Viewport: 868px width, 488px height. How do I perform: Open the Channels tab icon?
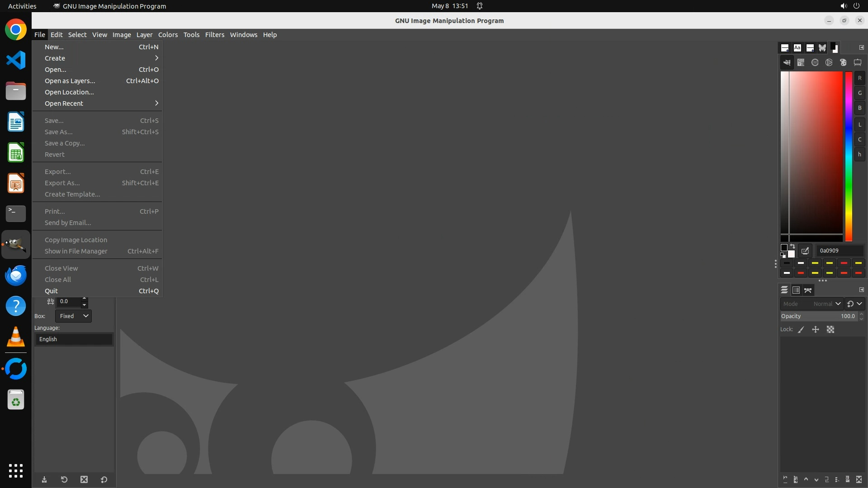tap(796, 290)
